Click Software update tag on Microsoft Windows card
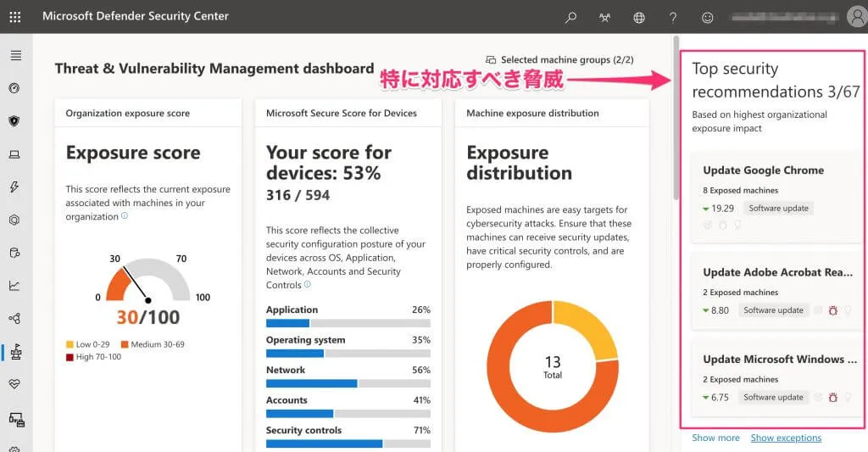 pyautogui.click(x=773, y=397)
